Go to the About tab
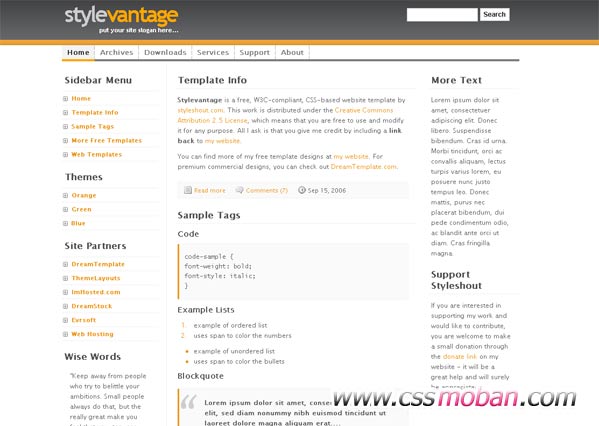Viewport: 599px width, 426px height. pos(292,52)
